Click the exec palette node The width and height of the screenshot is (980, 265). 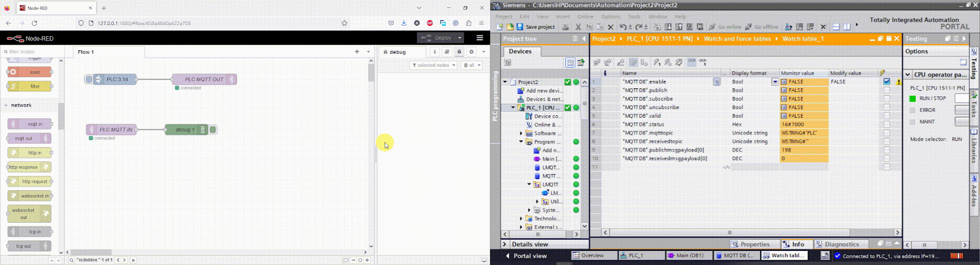click(29, 72)
